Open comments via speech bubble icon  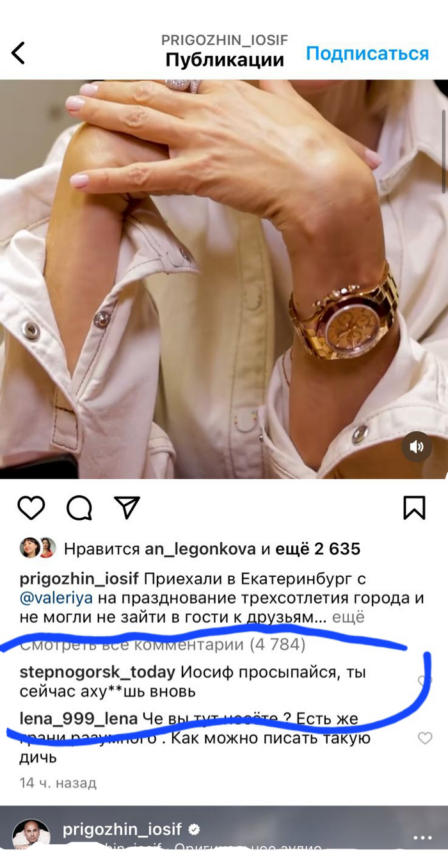79,508
